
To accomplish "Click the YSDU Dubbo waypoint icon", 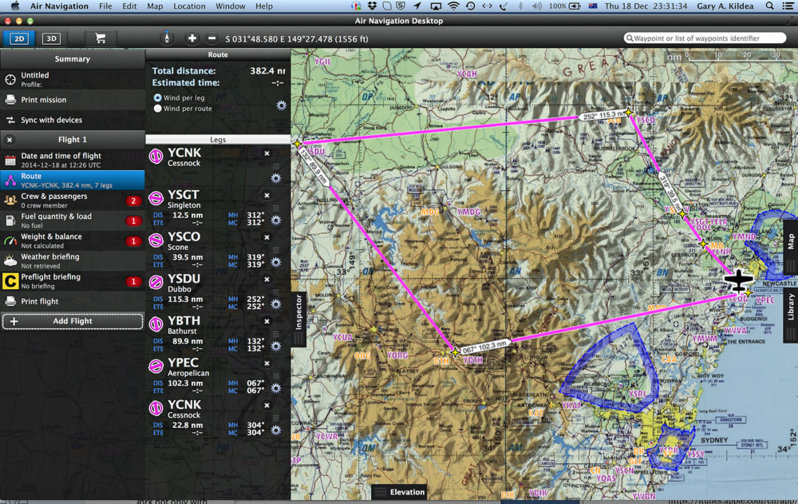I will [156, 282].
